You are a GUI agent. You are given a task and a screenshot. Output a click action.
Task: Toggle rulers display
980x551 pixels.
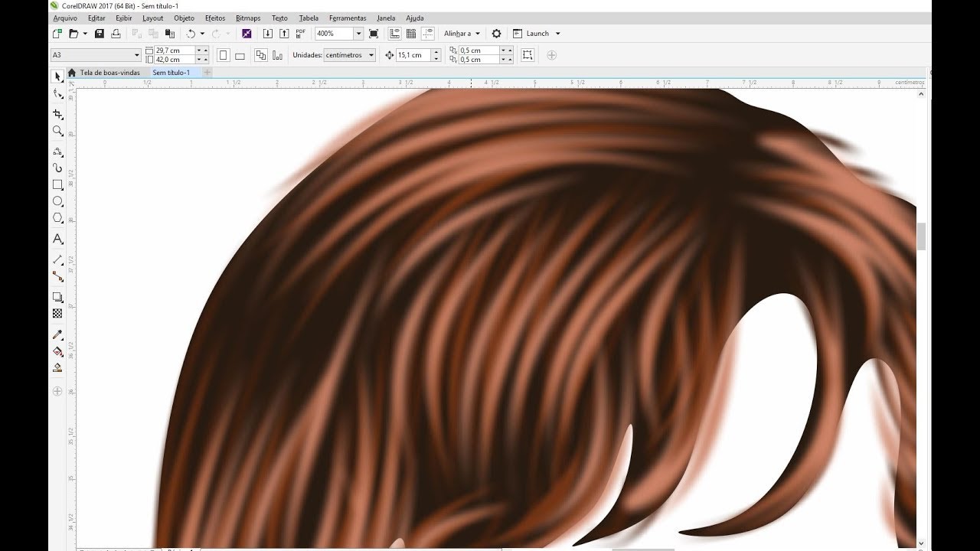point(394,34)
